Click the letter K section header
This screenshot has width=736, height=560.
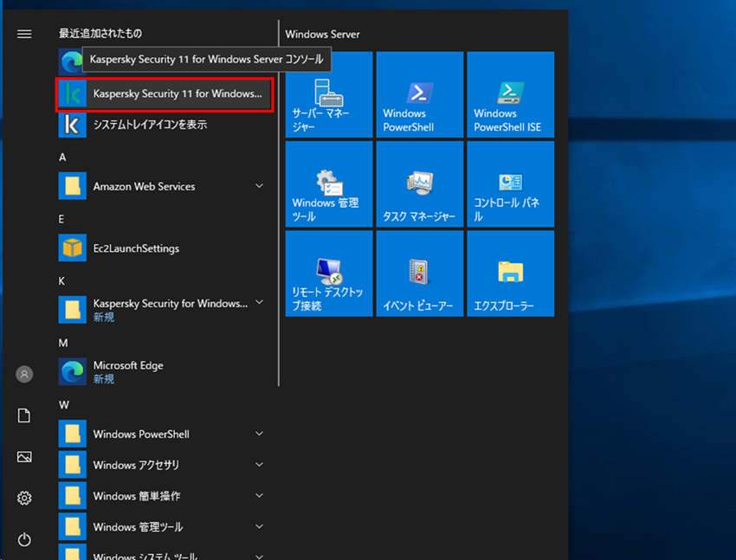tap(62, 281)
